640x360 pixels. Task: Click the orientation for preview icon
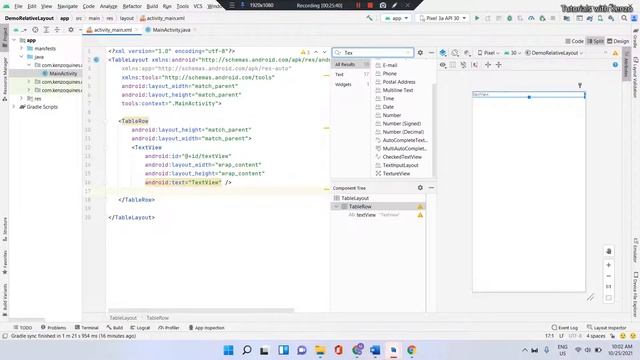point(455,53)
